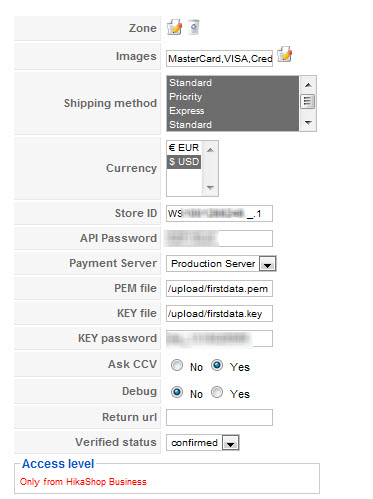Click the Currency list scroll-down arrow

pos(210,187)
